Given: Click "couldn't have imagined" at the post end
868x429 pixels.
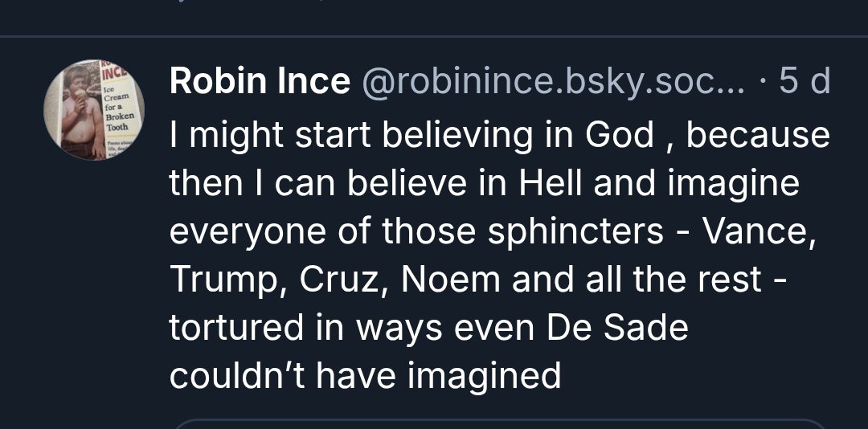Looking at the screenshot, I should 364,376.
